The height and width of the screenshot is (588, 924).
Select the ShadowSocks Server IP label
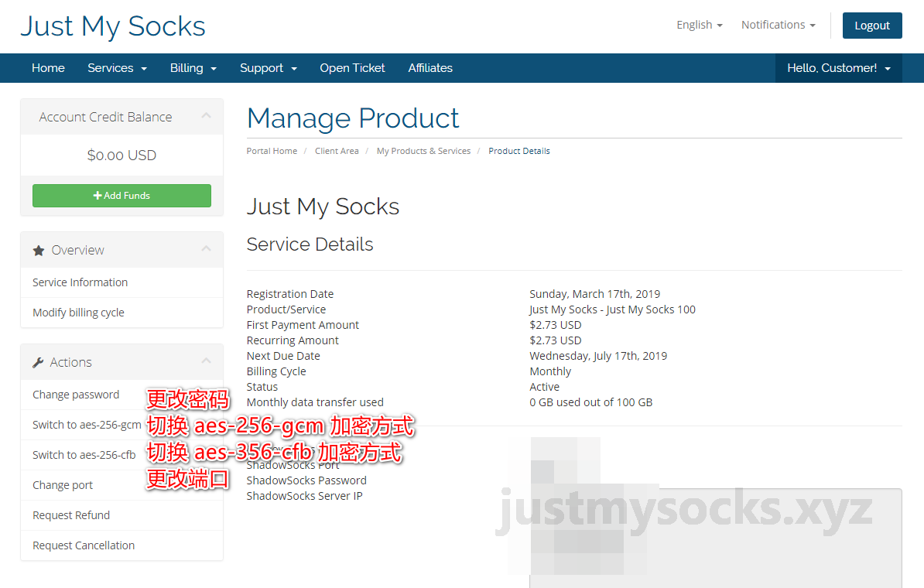305,496
